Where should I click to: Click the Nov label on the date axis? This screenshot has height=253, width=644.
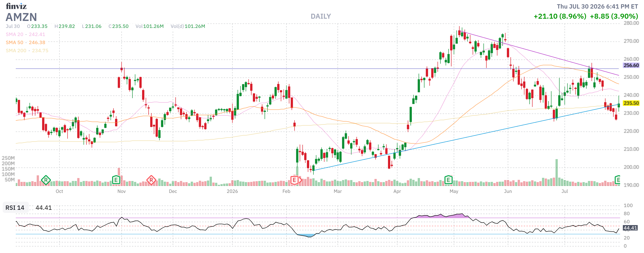click(x=122, y=192)
